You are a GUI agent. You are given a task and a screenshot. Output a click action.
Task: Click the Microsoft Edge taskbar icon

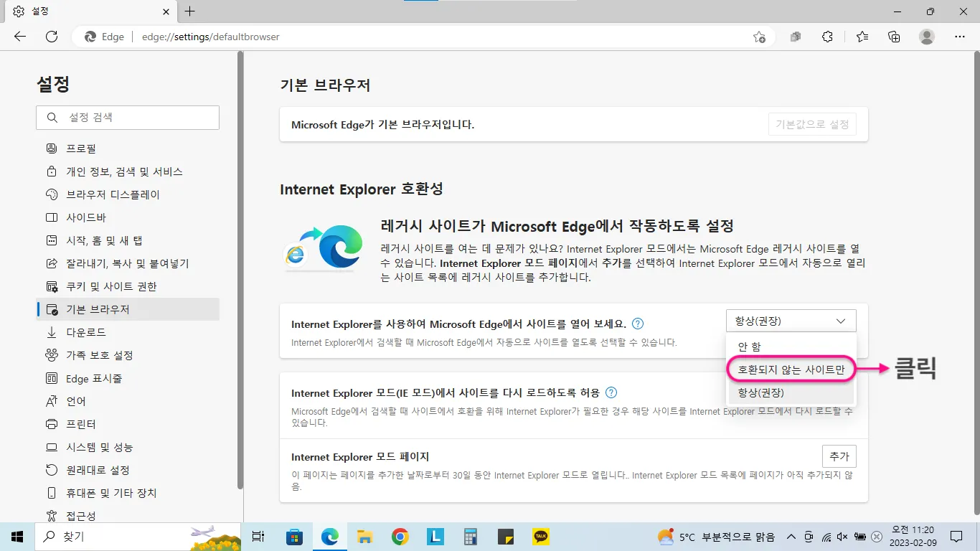click(x=330, y=537)
